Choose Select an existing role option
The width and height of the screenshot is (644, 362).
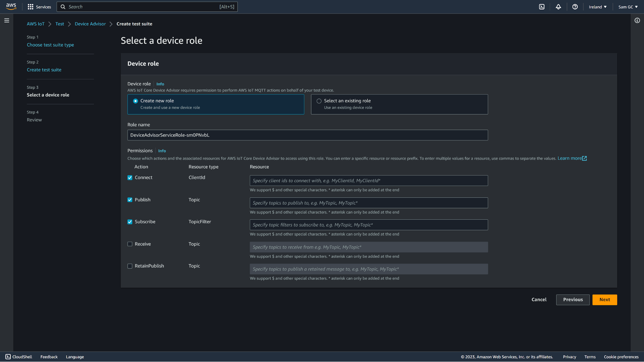click(319, 101)
